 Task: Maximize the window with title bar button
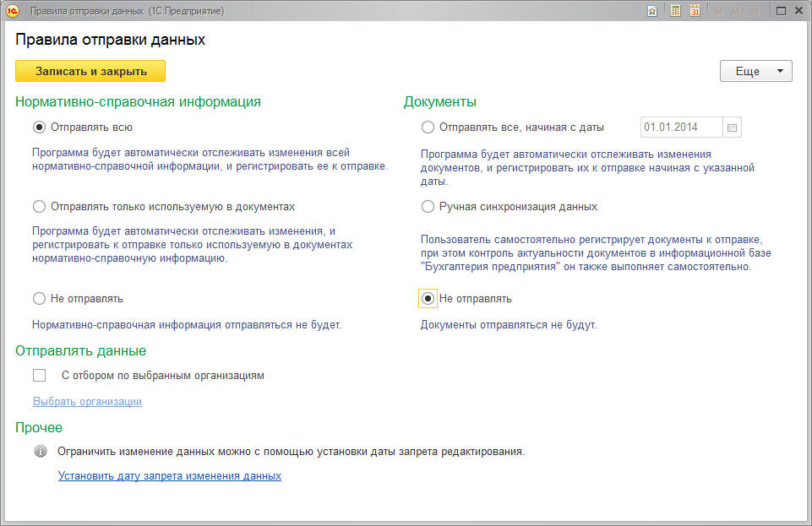click(x=780, y=11)
